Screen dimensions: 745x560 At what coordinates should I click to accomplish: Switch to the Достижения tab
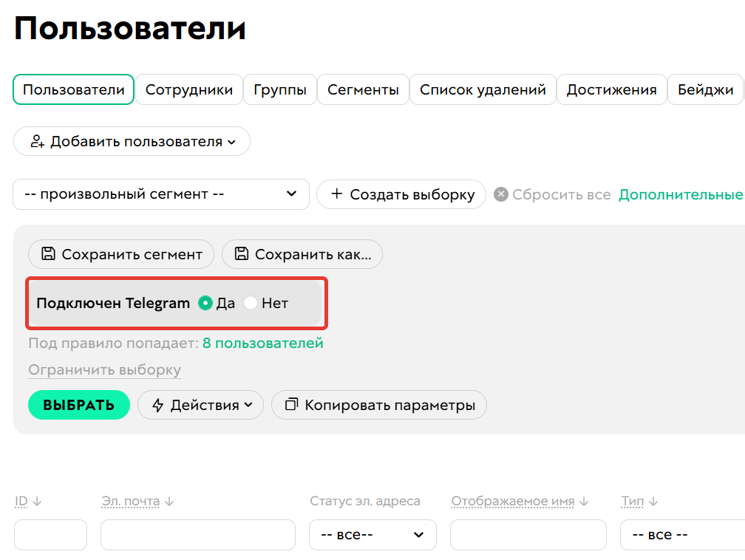coord(610,89)
